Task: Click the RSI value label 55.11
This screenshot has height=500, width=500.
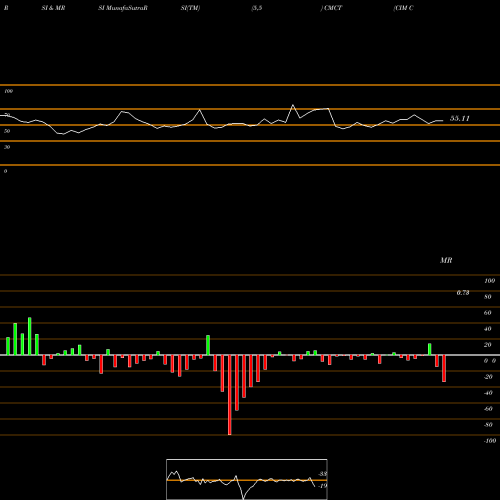Action: coord(460,118)
